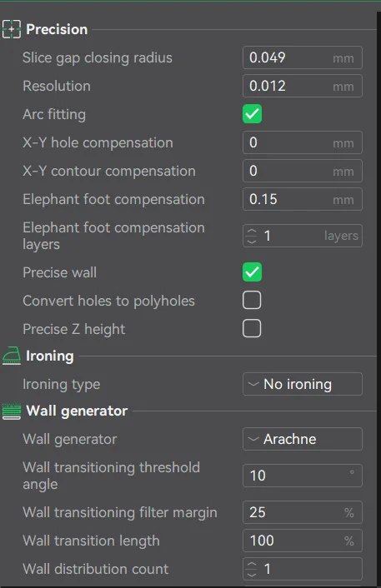Open the Ironing type dropdown
Image resolution: width=381 pixels, height=588 pixels.
click(303, 384)
